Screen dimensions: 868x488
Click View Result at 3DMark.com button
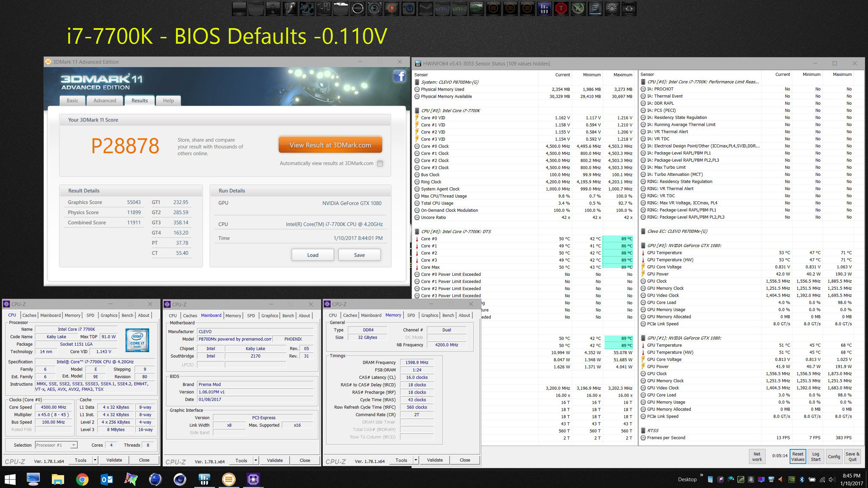tap(330, 145)
